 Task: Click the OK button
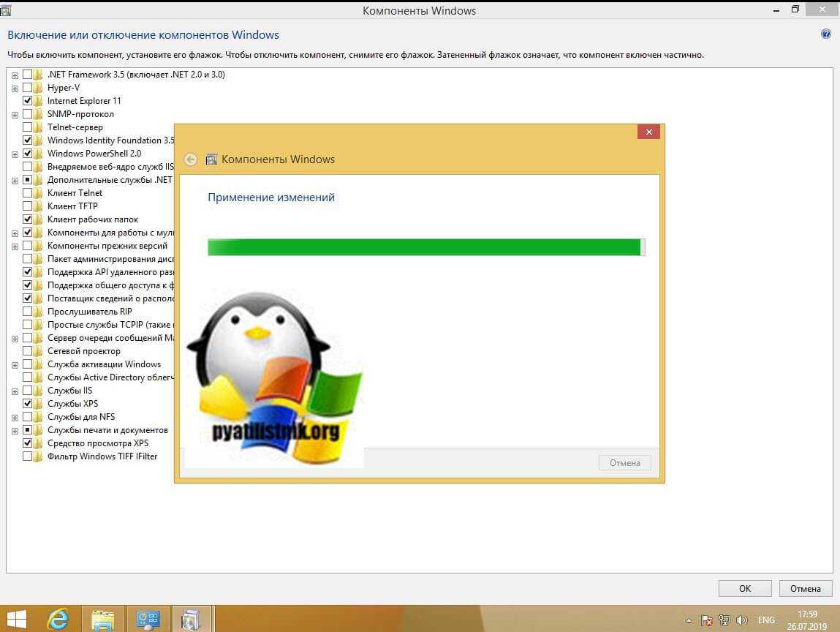[x=744, y=588]
